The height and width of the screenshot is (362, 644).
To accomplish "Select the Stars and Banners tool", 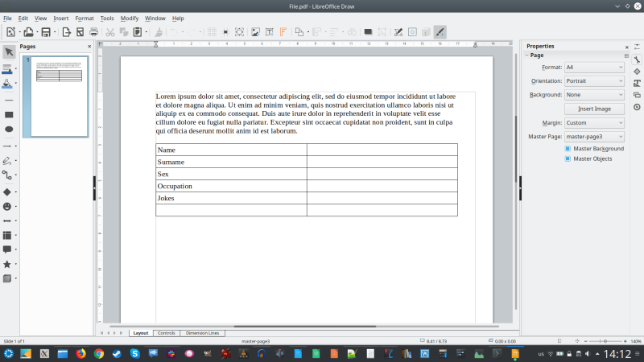I will [x=7, y=265].
